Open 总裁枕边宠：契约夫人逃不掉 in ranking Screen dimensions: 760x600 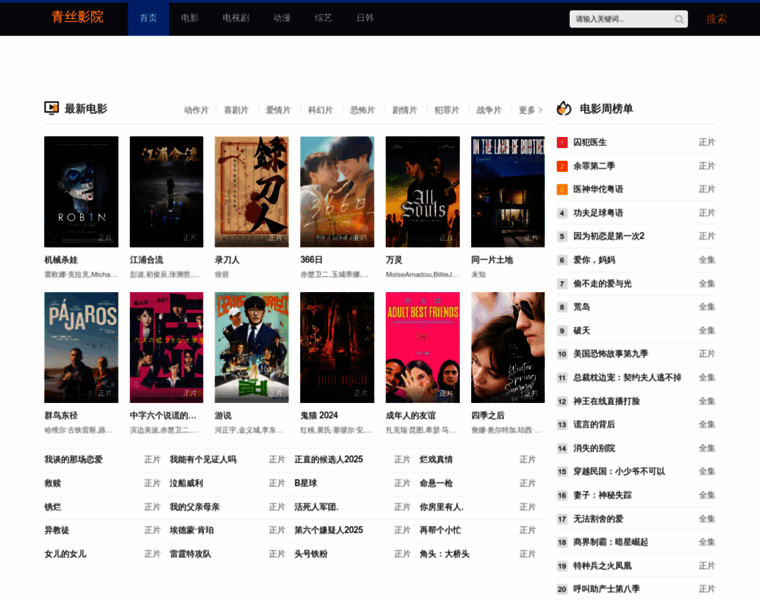click(627, 378)
